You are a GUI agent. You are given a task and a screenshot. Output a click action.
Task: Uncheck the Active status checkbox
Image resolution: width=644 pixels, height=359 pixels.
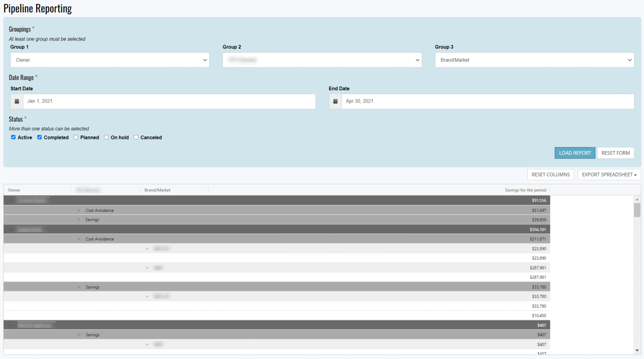click(13, 137)
